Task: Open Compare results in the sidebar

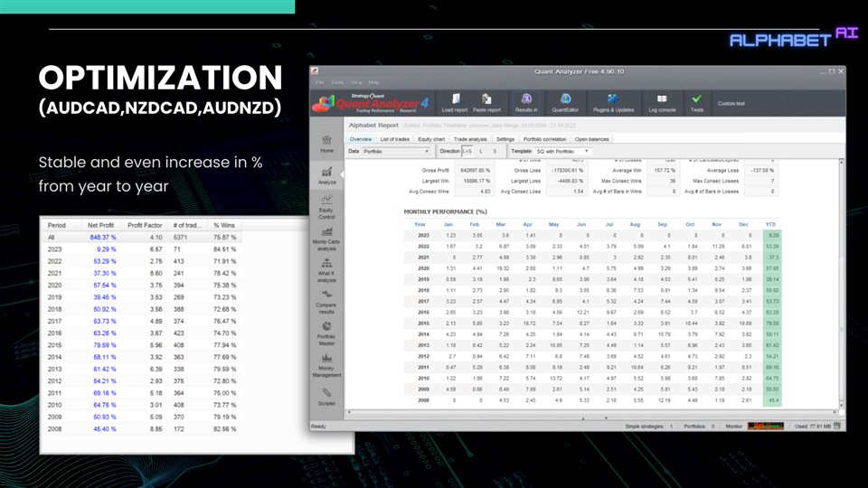Action: click(x=326, y=302)
